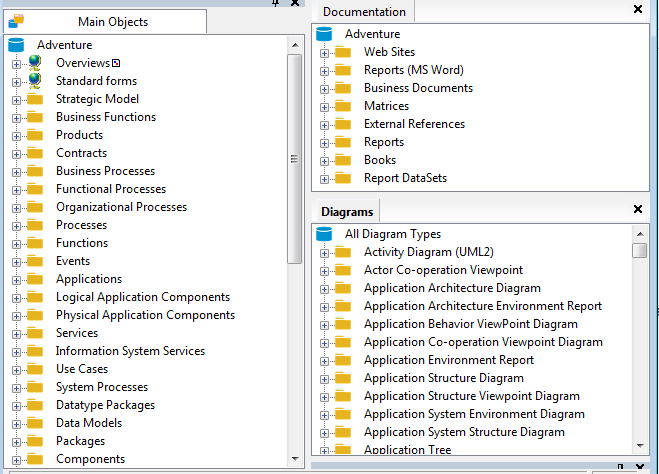This screenshot has width=659, height=474.
Task: Expand the Business Functions tree node
Action: point(16,117)
